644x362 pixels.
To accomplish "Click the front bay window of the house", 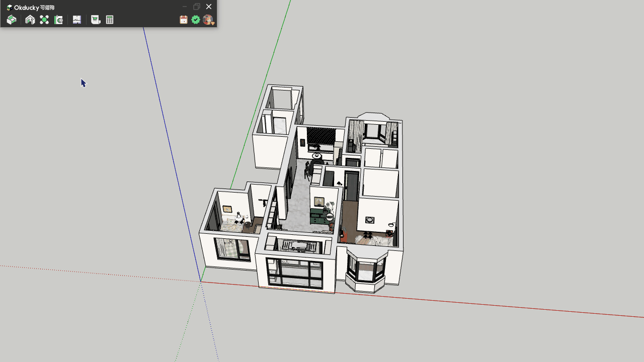I will pyautogui.click(x=366, y=270).
